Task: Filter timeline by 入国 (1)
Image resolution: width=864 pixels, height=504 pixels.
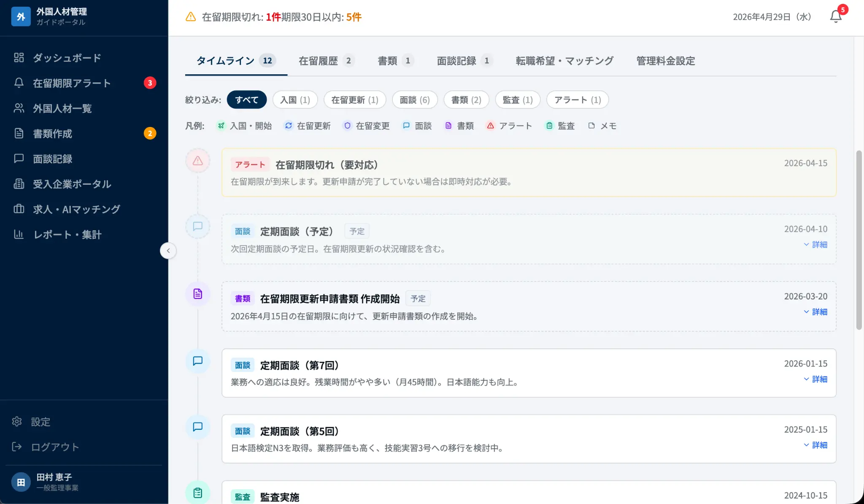Action: click(x=295, y=100)
